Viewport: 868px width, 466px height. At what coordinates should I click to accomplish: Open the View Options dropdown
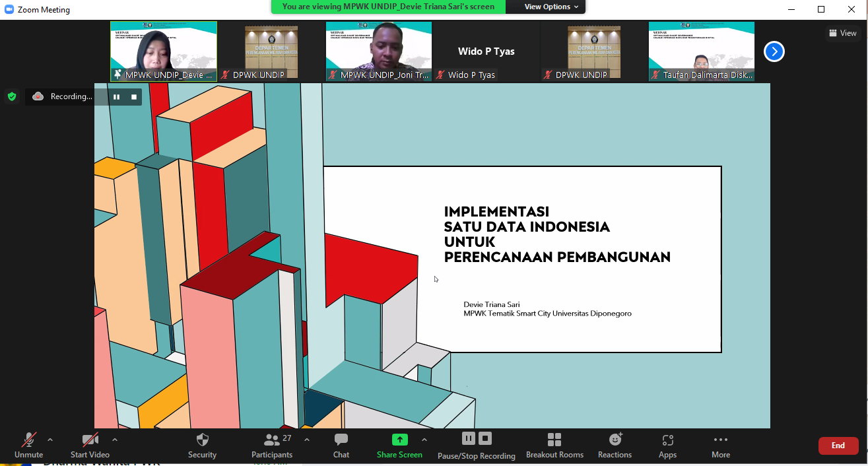click(x=551, y=7)
